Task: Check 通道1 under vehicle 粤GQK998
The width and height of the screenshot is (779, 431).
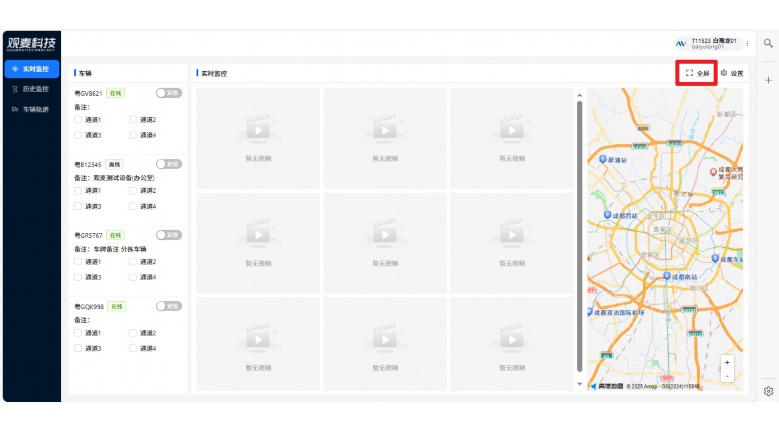Action: point(78,333)
